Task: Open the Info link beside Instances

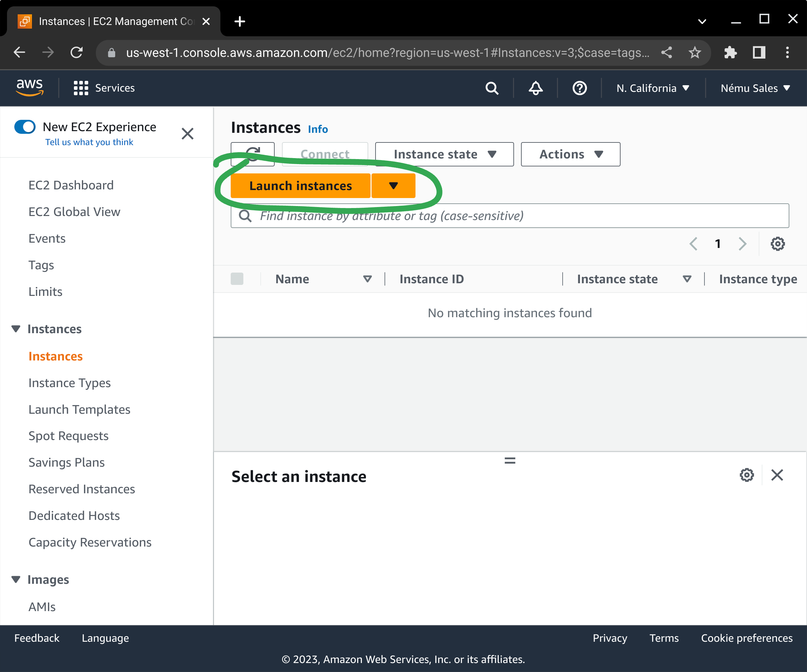Action: pyautogui.click(x=318, y=129)
